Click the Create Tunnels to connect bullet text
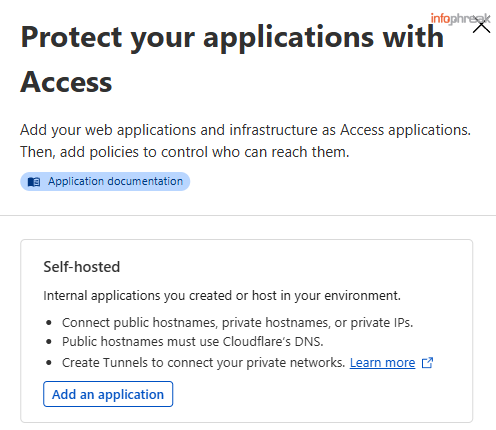496x430 pixels. tap(203, 363)
